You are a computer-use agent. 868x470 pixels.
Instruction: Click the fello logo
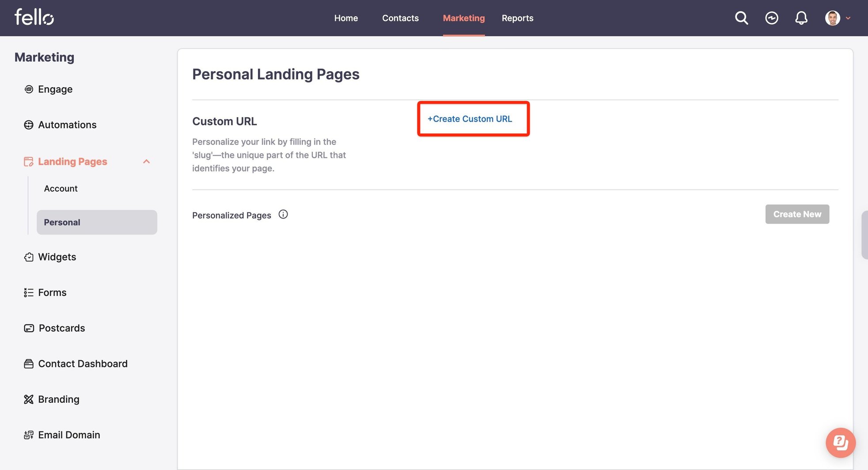coord(34,17)
